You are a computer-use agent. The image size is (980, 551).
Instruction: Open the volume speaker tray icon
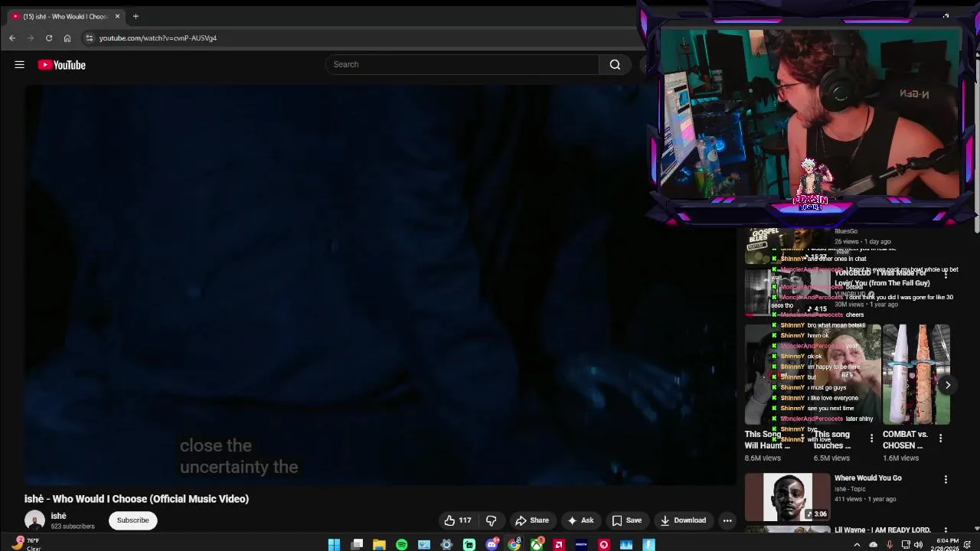(919, 545)
